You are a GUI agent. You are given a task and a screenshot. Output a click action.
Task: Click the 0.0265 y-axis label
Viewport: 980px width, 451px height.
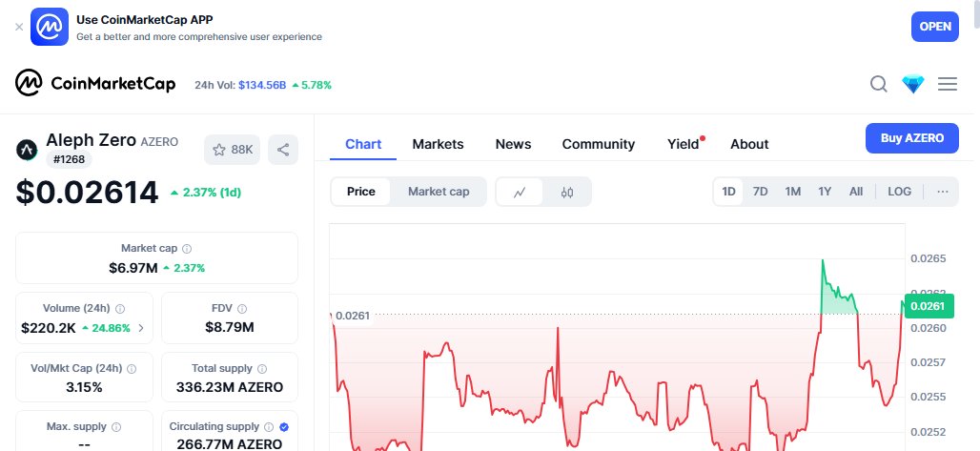click(x=929, y=258)
